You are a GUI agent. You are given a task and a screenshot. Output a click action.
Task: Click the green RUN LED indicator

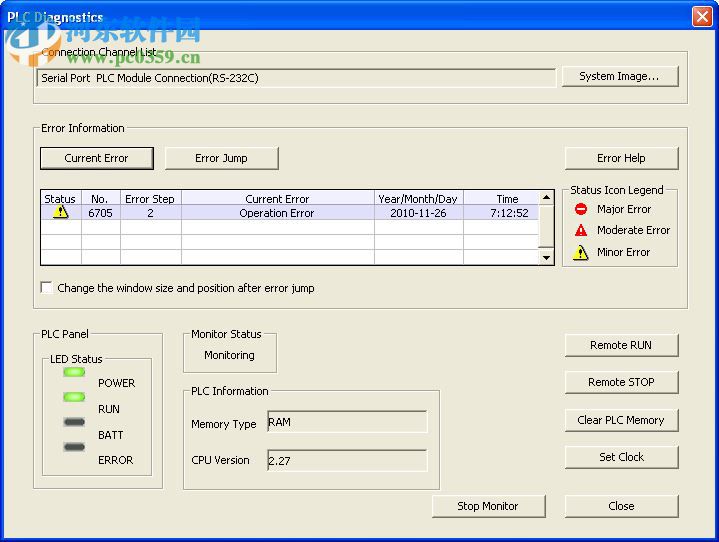tap(74, 397)
